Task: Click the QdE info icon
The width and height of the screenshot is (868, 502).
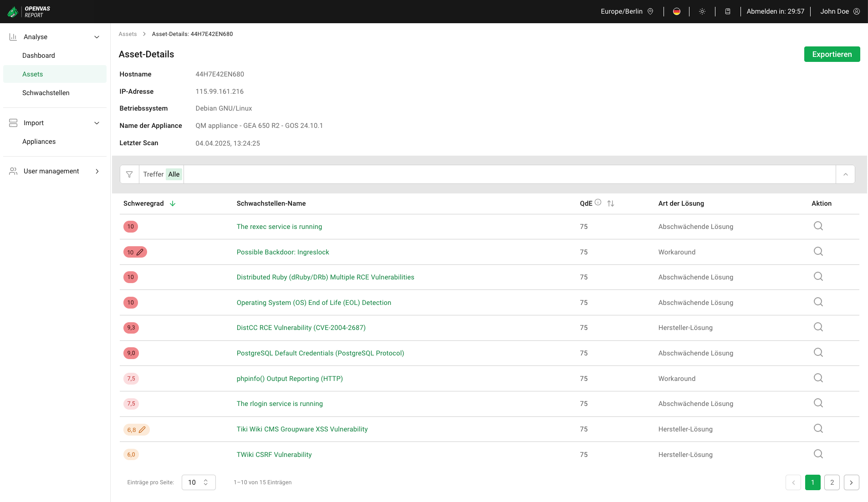Action: [x=598, y=203]
